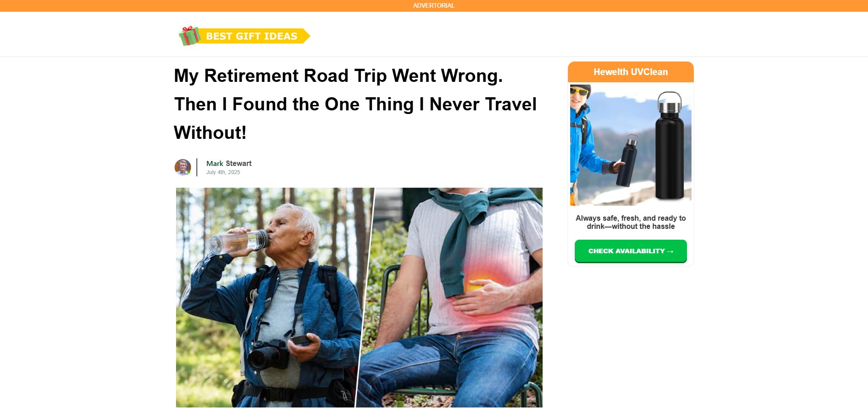
Task: Click the Hewelth UVClean sidebar header
Action: pos(630,72)
